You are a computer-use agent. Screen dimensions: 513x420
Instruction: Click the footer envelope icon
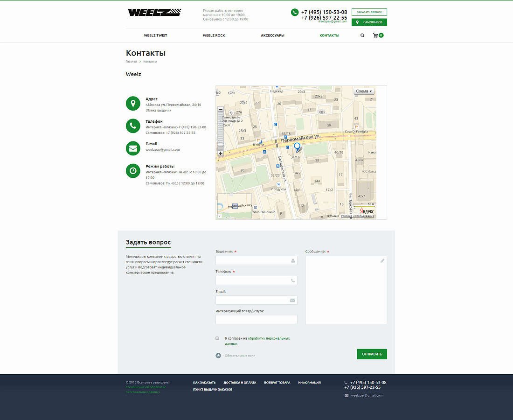tap(347, 395)
